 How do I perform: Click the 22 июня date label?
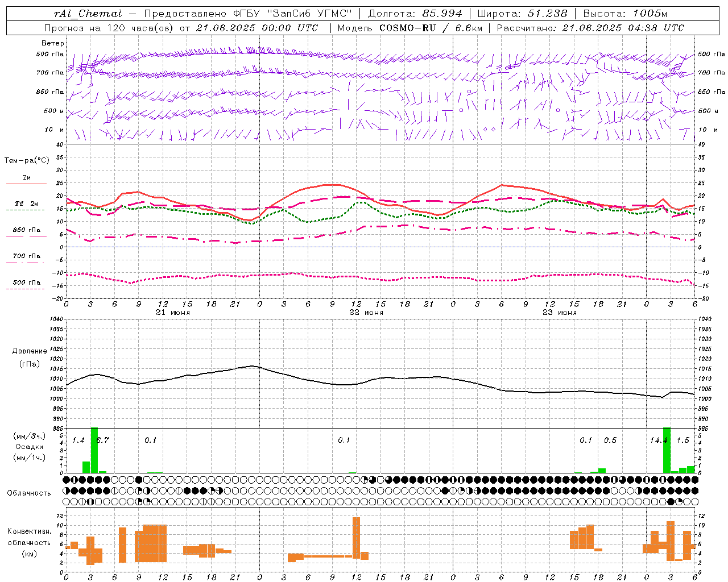pyautogui.click(x=366, y=313)
